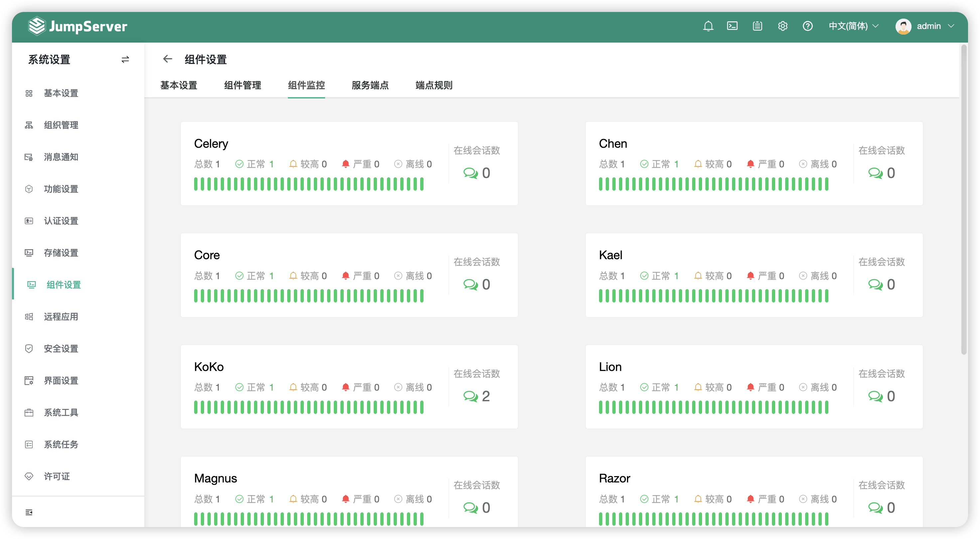Open 功能设置 in the sidebar

point(78,189)
